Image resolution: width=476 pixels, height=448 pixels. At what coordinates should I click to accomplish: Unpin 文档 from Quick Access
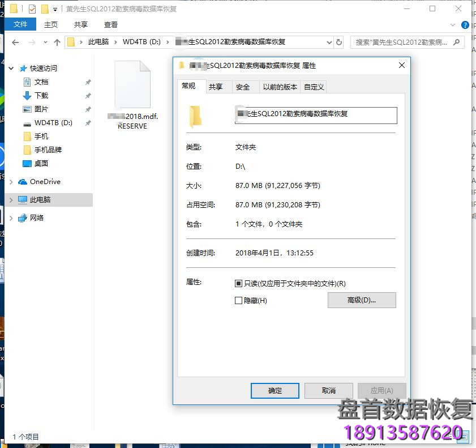point(88,82)
